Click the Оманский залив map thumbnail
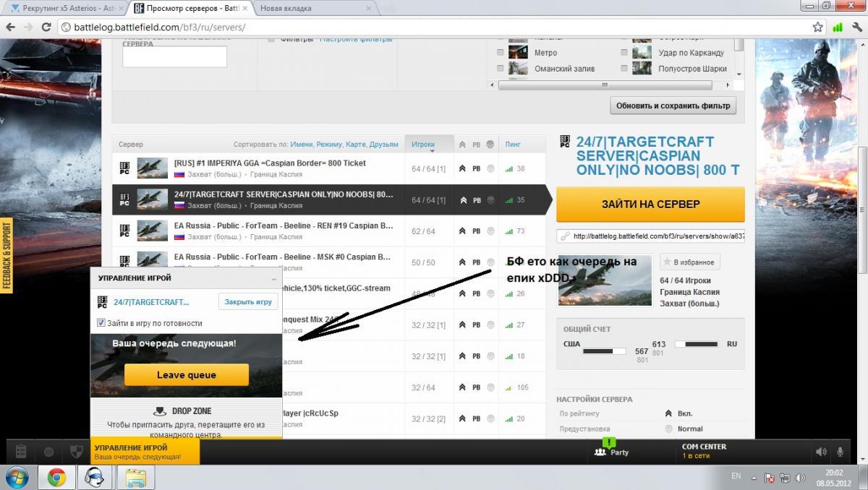 (518, 69)
